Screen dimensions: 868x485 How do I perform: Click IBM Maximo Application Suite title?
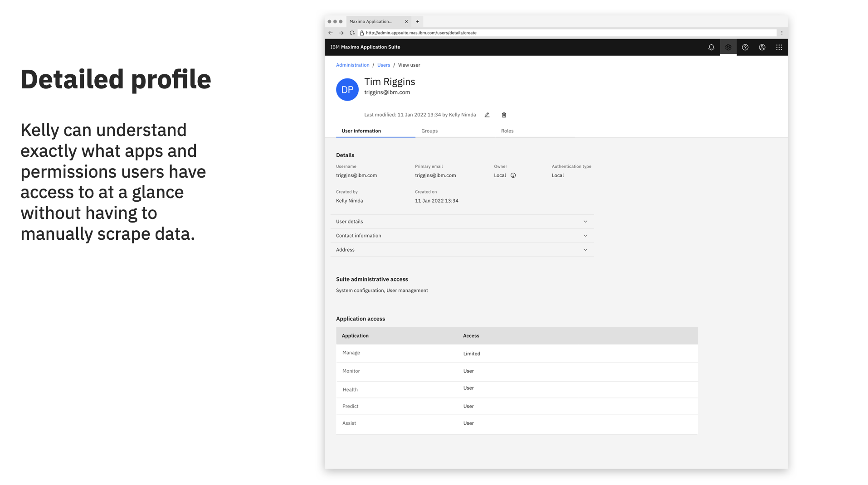point(365,47)
